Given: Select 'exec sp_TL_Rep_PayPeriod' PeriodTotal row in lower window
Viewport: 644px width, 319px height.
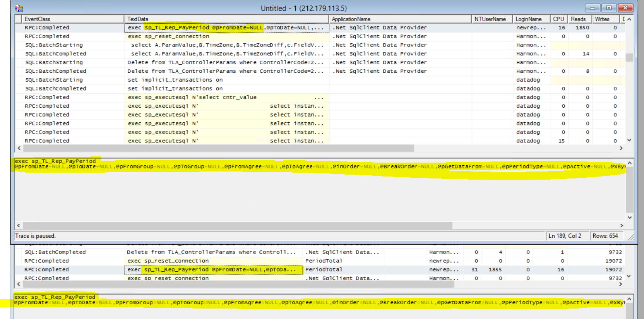Looking at the screenshot, I should tap(320, 269).
